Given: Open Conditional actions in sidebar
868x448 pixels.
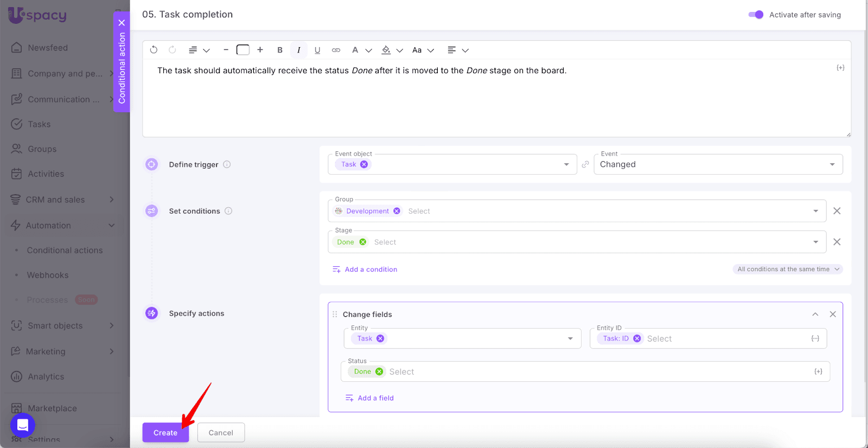Looking at the screenshot, I should (x=65, y=250).
